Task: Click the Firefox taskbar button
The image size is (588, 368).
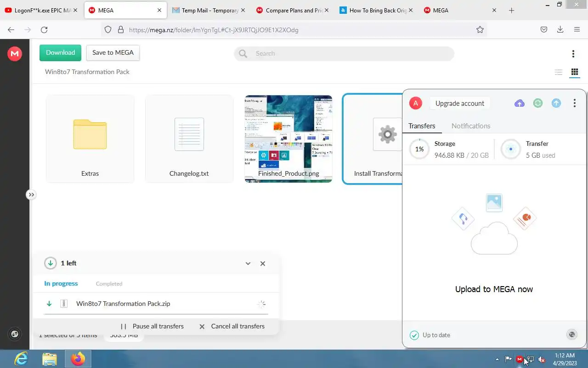Action: point(78,359)
